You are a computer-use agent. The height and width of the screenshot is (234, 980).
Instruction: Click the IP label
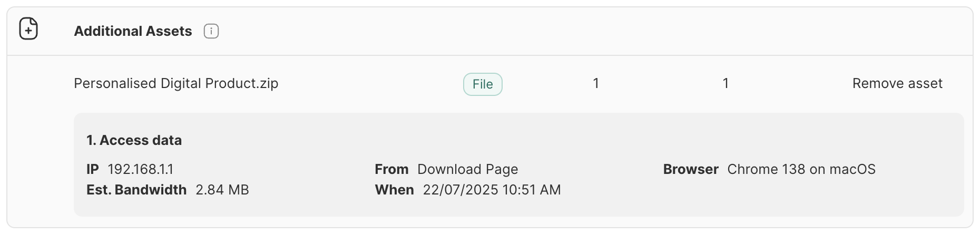93,169
